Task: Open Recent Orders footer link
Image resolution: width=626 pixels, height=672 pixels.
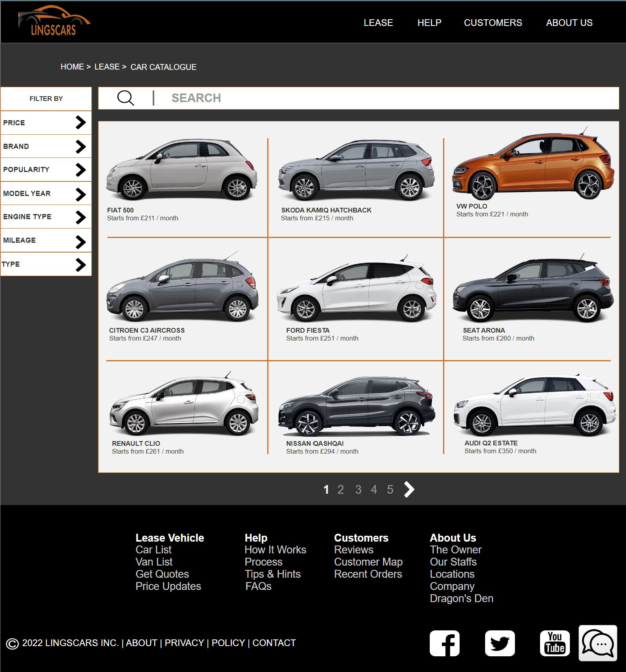Action: (x=368, y=574)
